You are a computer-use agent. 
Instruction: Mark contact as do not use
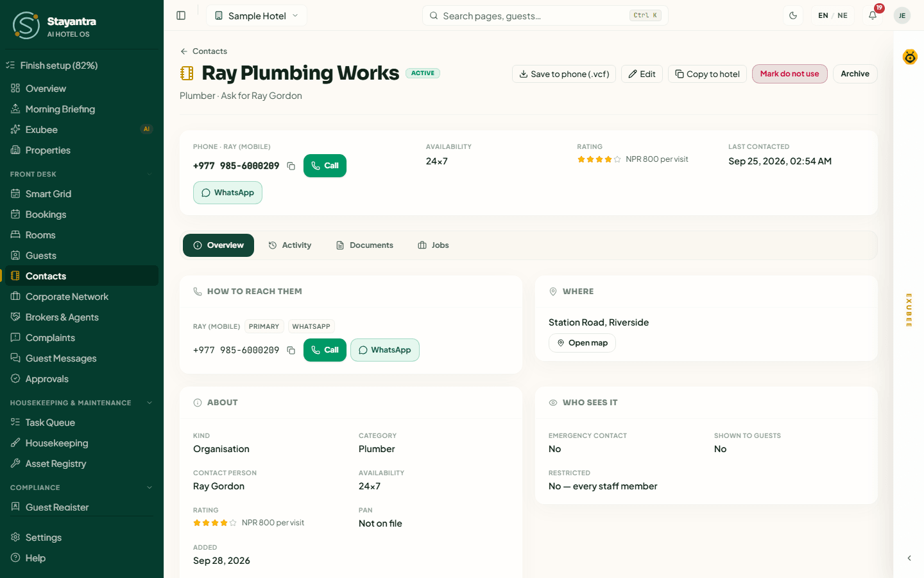[790, 74]
